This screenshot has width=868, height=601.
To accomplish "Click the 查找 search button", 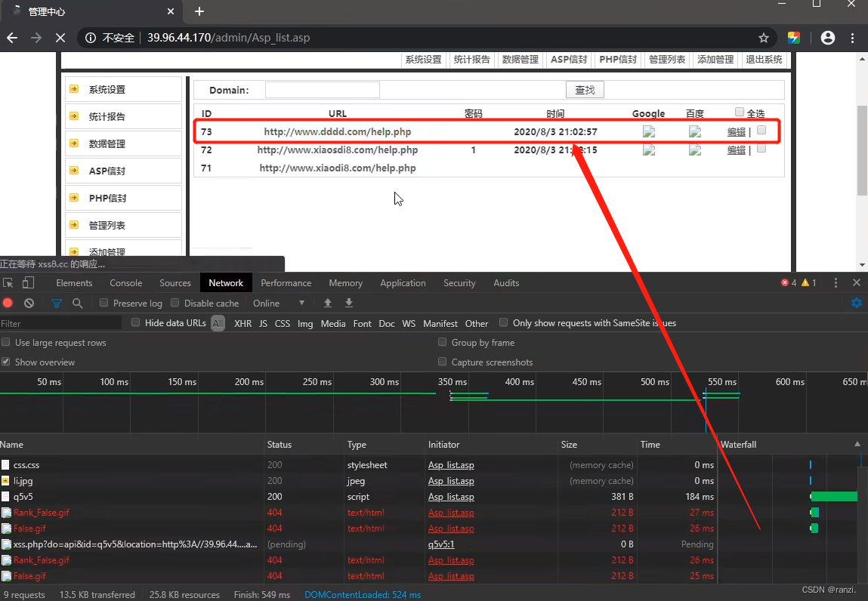I will click(x=585, y=90).
